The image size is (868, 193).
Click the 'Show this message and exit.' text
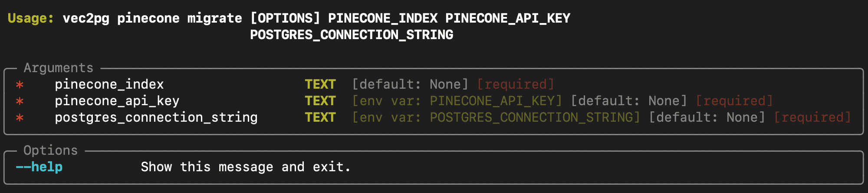tap(246, 167)
